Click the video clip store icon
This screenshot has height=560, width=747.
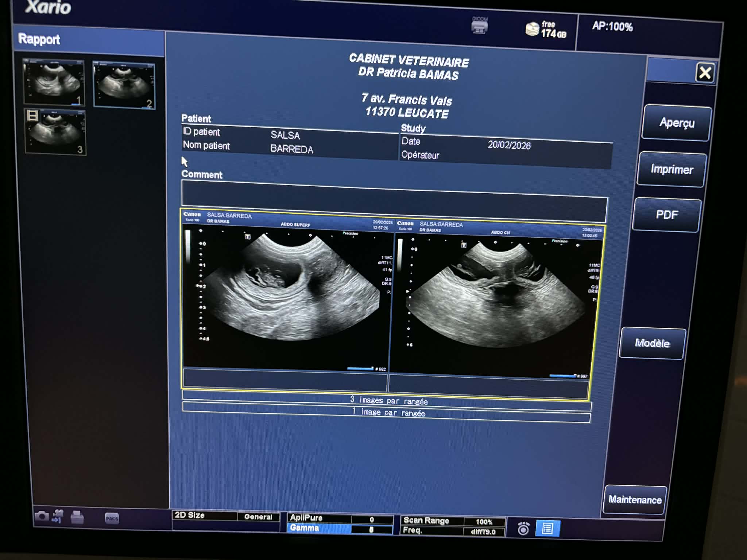pyautogui.click(x=58, y=516)
